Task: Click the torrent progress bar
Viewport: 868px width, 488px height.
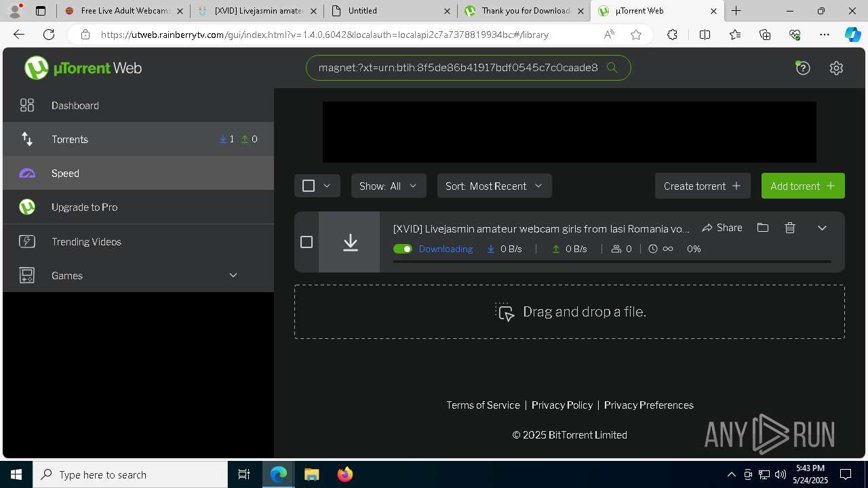Action: coord(612,262)
